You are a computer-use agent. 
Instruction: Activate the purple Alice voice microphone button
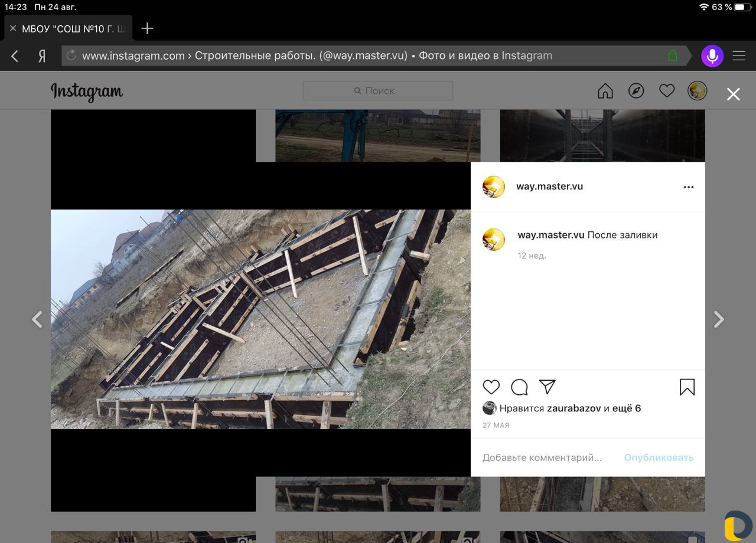pyautogui.click(x=712, y=56)
